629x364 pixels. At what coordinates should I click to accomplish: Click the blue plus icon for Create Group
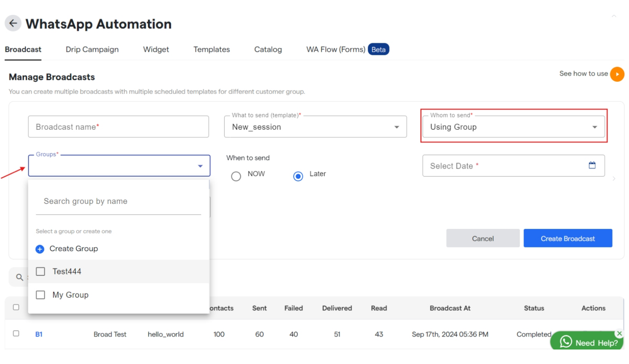pos(40,249)
